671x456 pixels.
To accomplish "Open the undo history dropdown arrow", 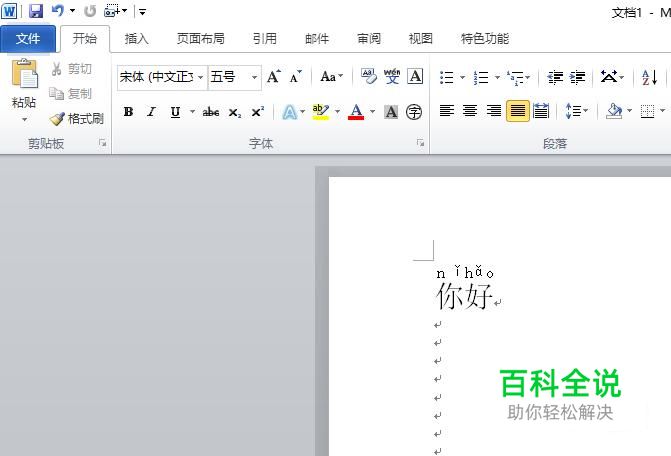I will pyautogui.click(x=72, y=11).
